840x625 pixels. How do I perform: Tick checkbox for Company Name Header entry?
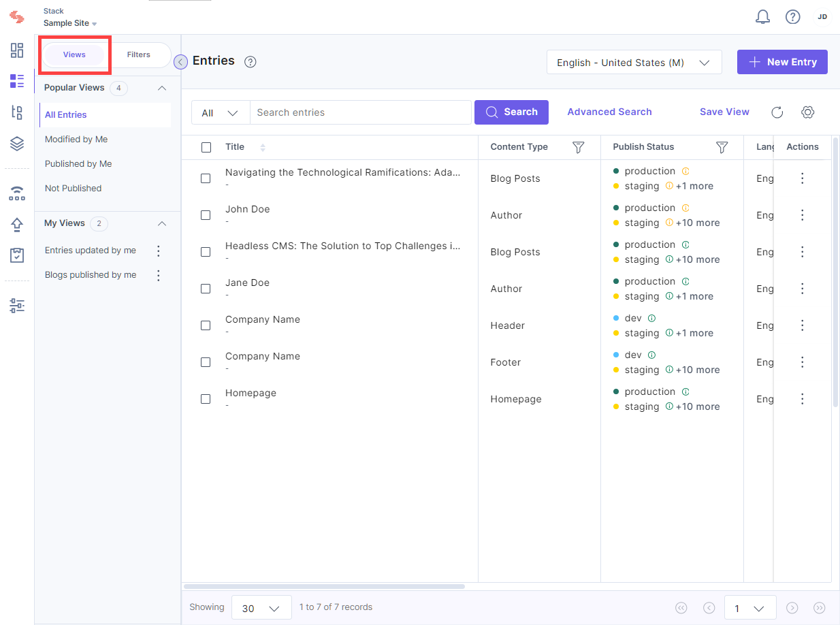click(206, 325)
